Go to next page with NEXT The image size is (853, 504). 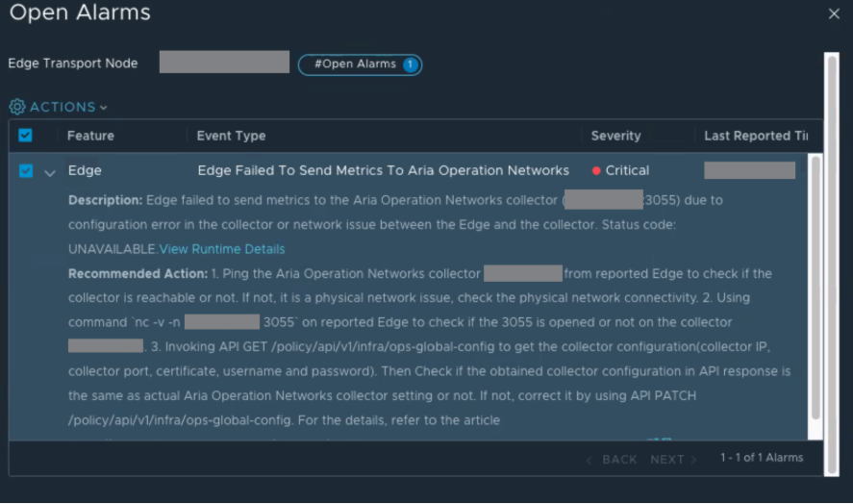667,460
